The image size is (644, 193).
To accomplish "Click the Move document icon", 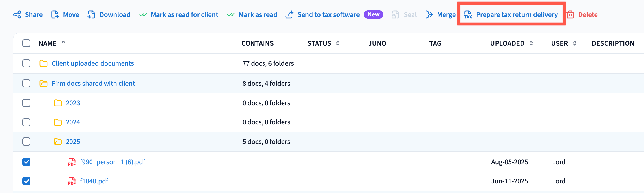I will (x=55, y=15).
